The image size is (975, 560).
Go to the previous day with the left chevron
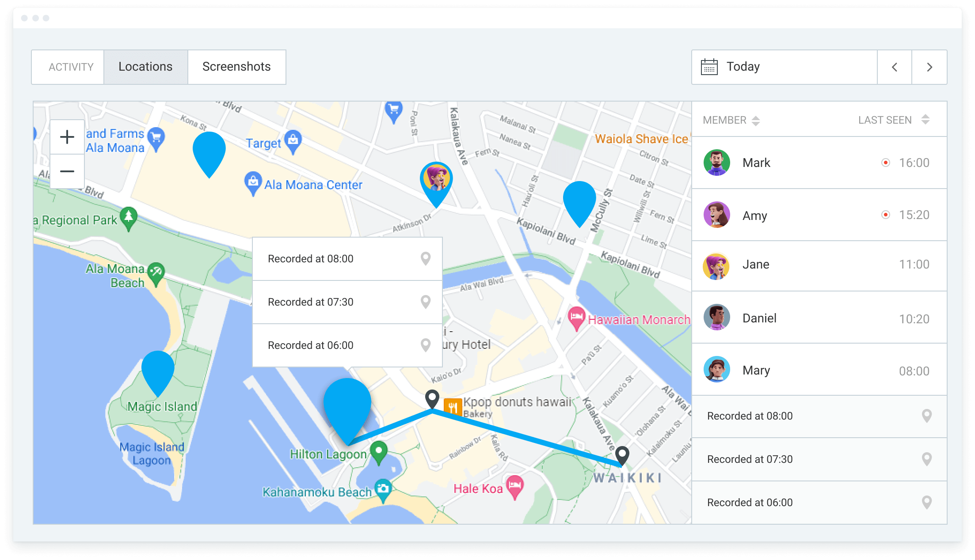point(894,67)
